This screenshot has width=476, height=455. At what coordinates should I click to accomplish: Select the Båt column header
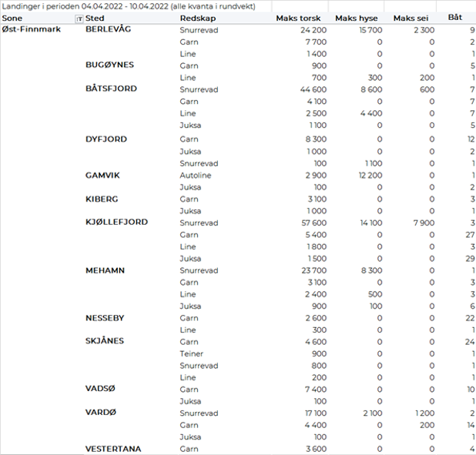[455, 18]
